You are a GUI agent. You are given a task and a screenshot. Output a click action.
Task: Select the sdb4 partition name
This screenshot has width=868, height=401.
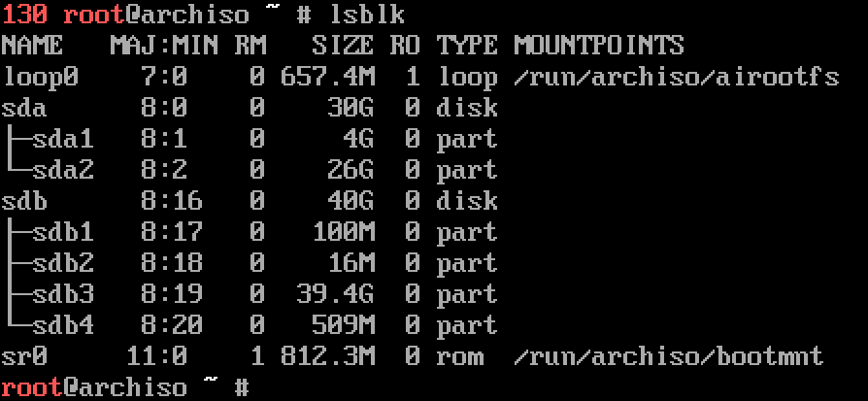coord(63,325)
